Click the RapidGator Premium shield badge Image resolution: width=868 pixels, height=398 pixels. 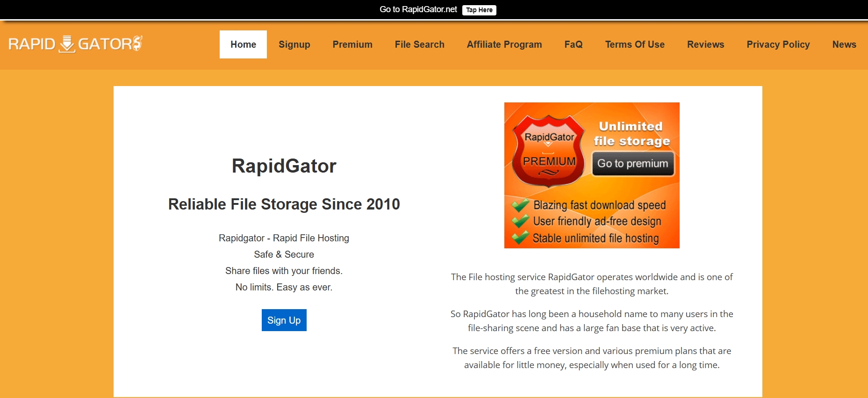pyautogui.click(x=549, y=151)
